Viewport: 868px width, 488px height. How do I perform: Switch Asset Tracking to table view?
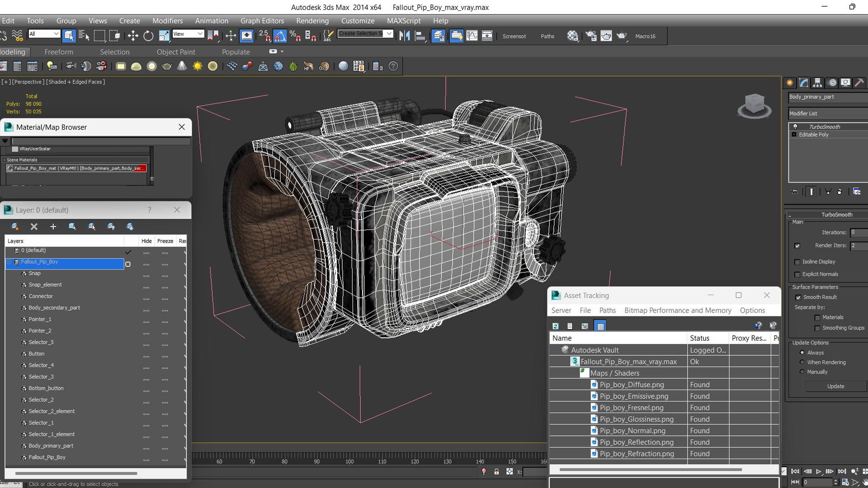[600, 326]
